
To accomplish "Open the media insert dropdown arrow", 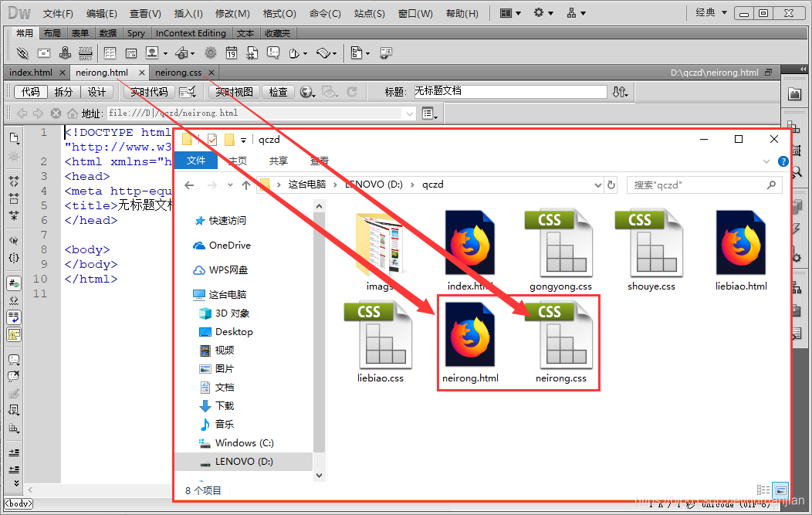I will click(x=193, y=53).
